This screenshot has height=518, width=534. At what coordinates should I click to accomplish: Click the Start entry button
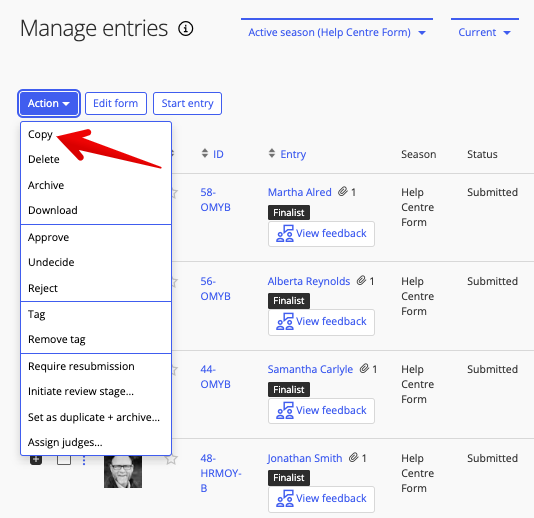(x=187, y=103)
